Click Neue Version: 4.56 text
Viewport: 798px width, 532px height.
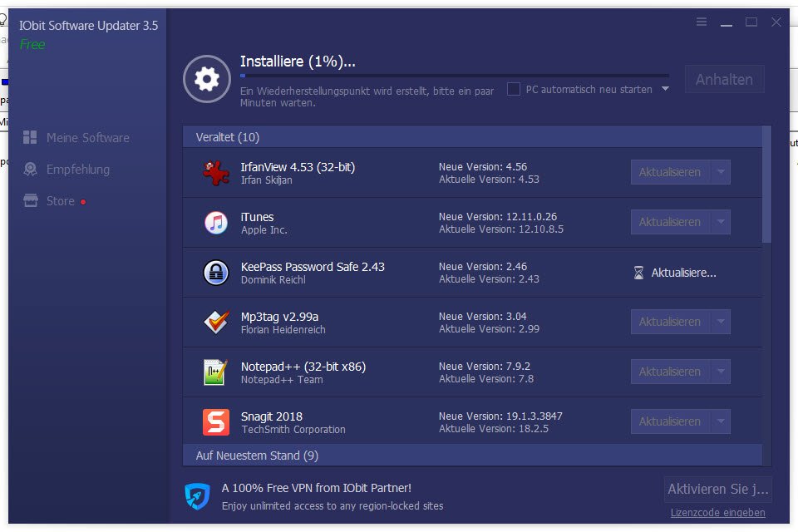point(483,166)
